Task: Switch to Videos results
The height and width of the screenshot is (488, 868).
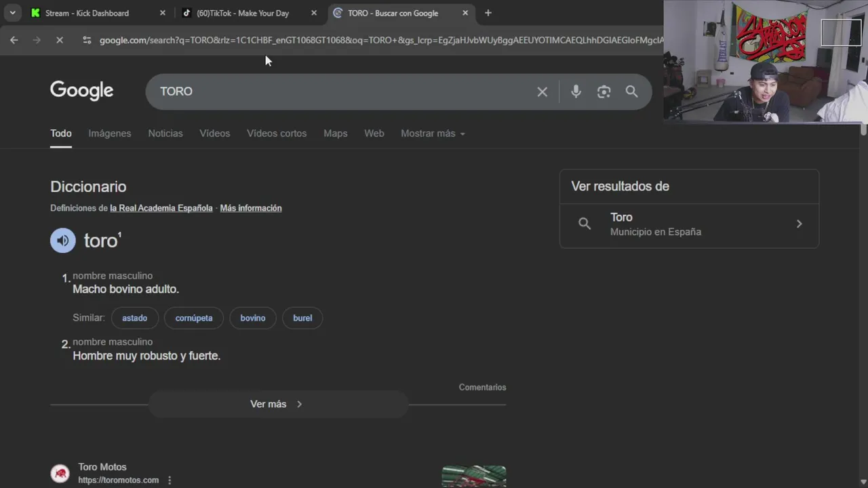Action: point(215,134)
